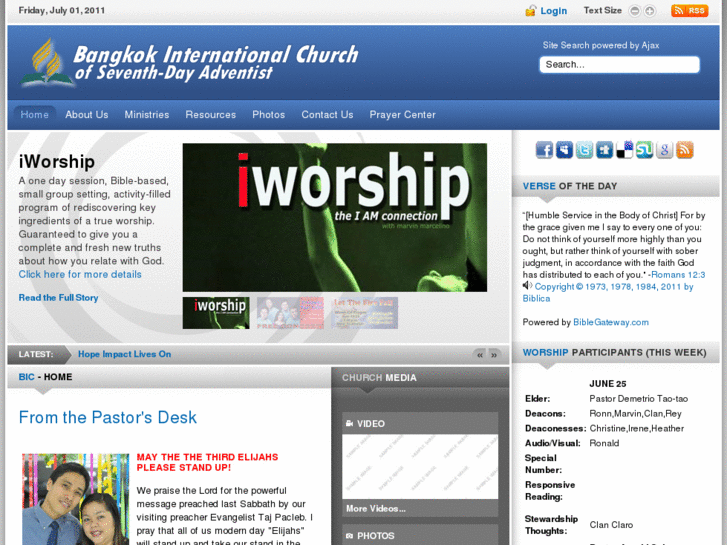727x545 pixels.
Task: Open the Home menu tab
Action: 34,115
